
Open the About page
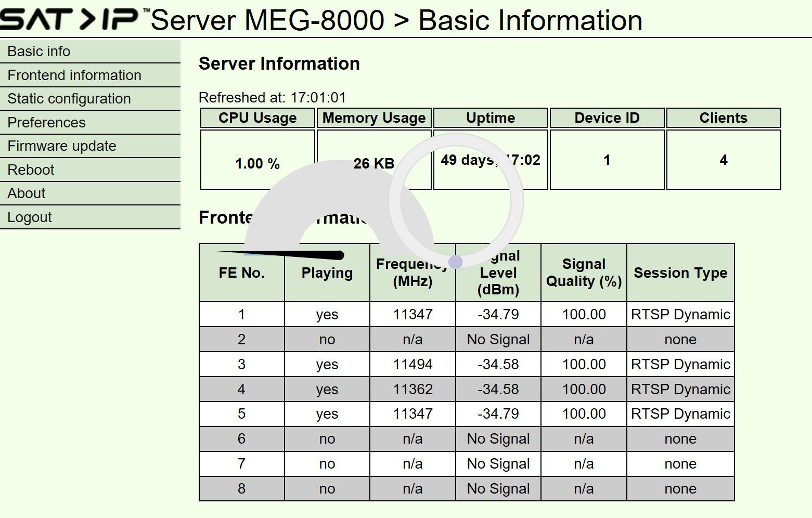click(90, 193)
